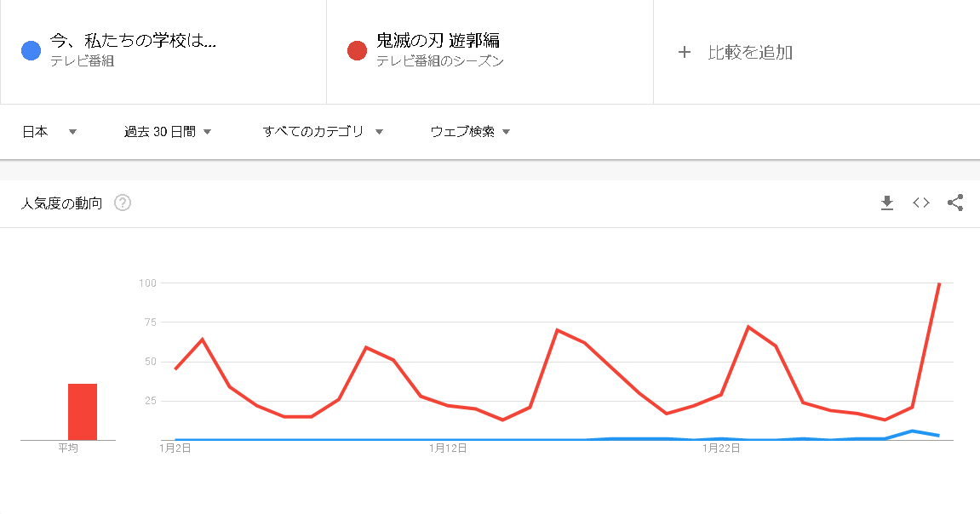
Task: Open the すべてのカテゴリ category dropdown
Action: [323, 131]
